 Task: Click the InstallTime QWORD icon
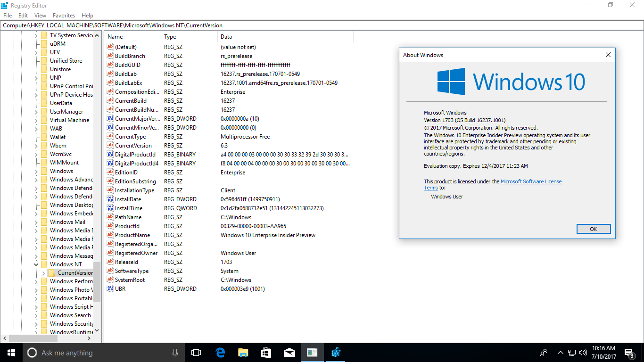(x=110, y=208)
